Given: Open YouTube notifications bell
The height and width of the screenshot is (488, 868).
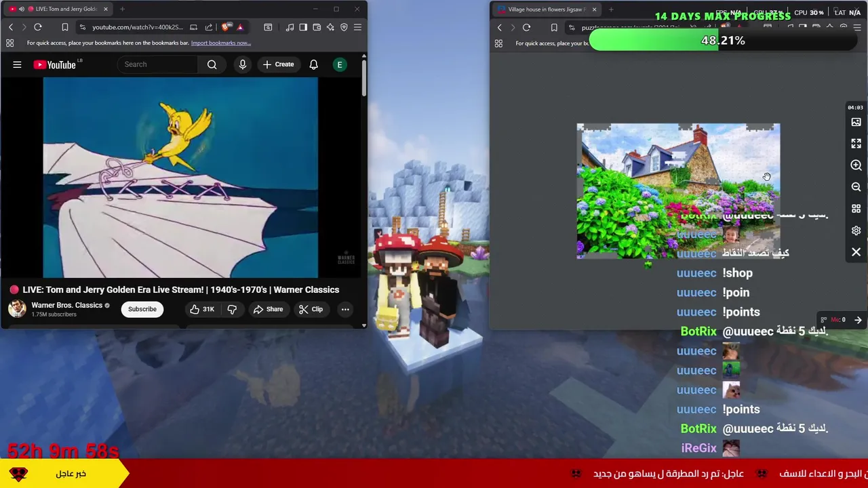Looking at the screenshot, I should (x=314, y=64).
